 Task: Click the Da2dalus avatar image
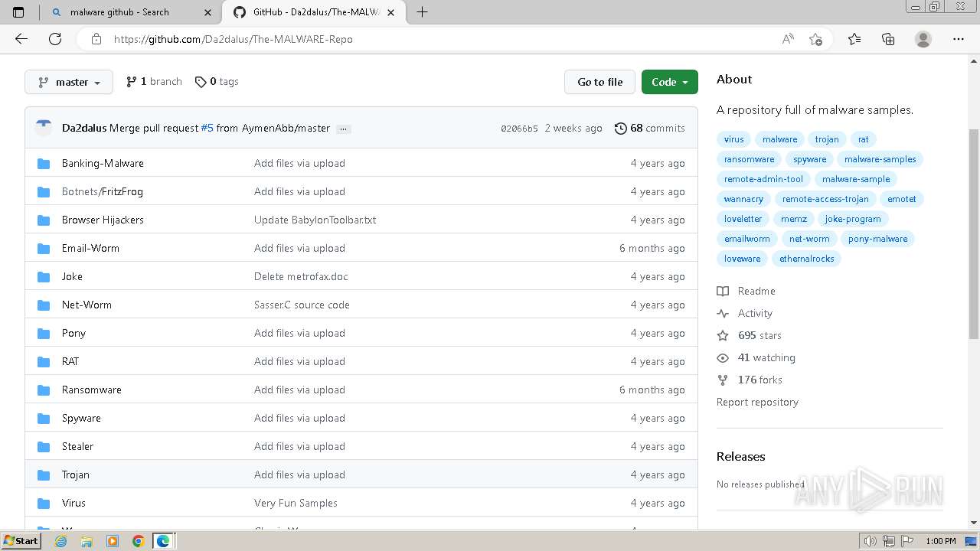coord(44,128)
